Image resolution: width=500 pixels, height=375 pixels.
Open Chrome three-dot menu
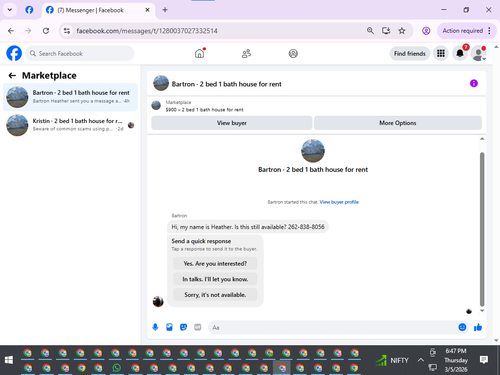tap(489, 31)
